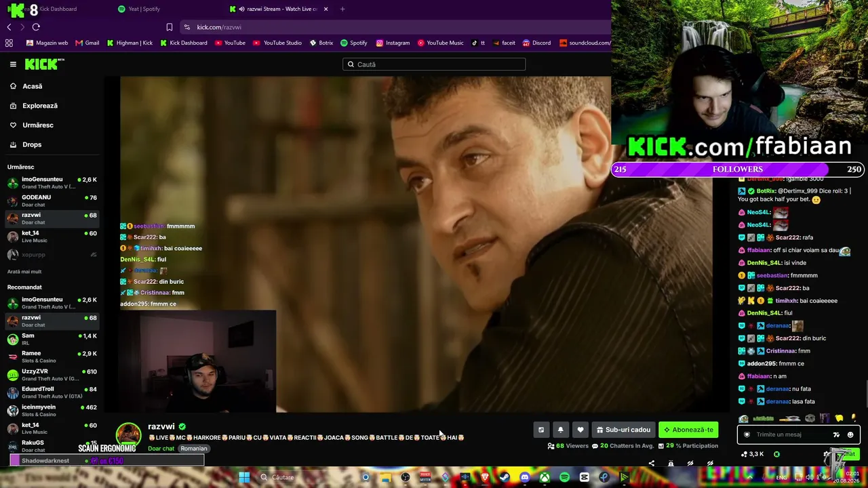Open Sam channel in Recomandat list
868x488 pixels.
pos(52,339)
